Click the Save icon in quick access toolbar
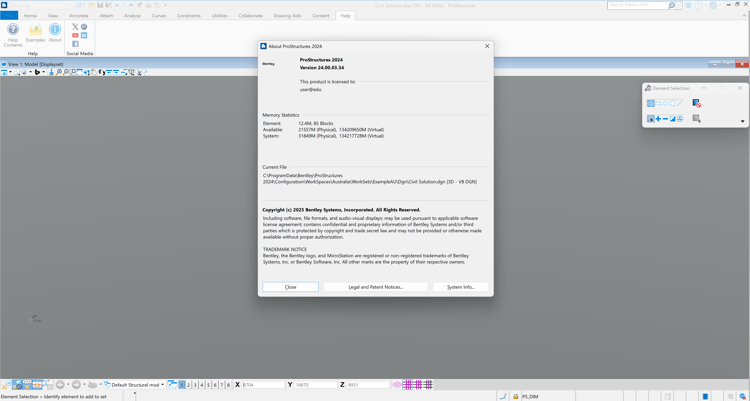750x401 pixels. pos(100,5)
